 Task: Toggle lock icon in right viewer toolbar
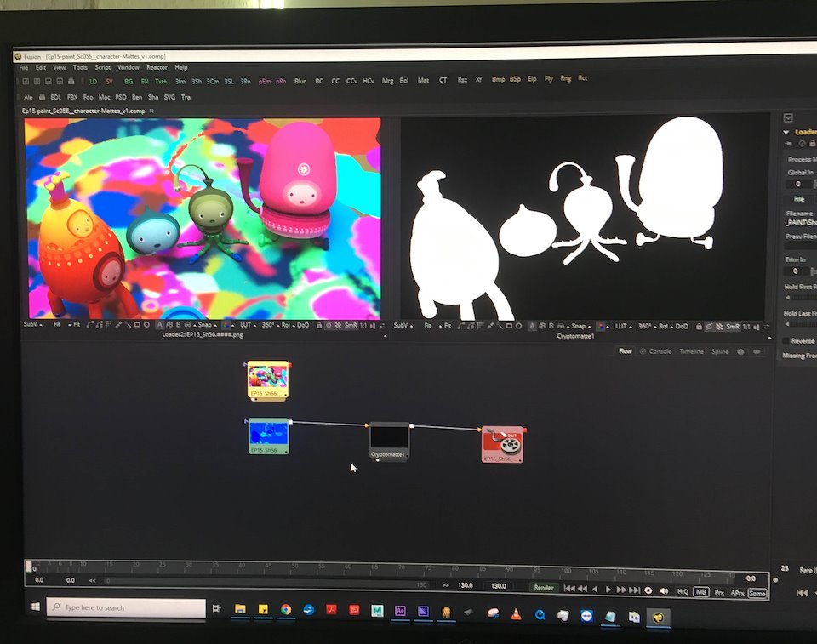click(699, 327)
